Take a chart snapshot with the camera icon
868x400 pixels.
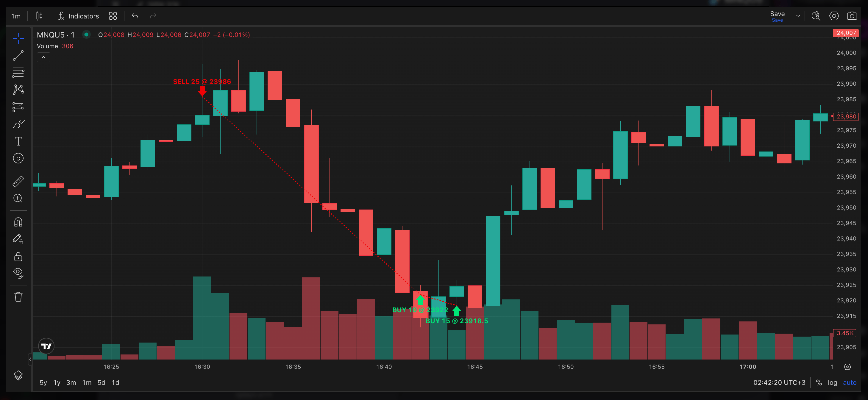[x=853, y=16]
